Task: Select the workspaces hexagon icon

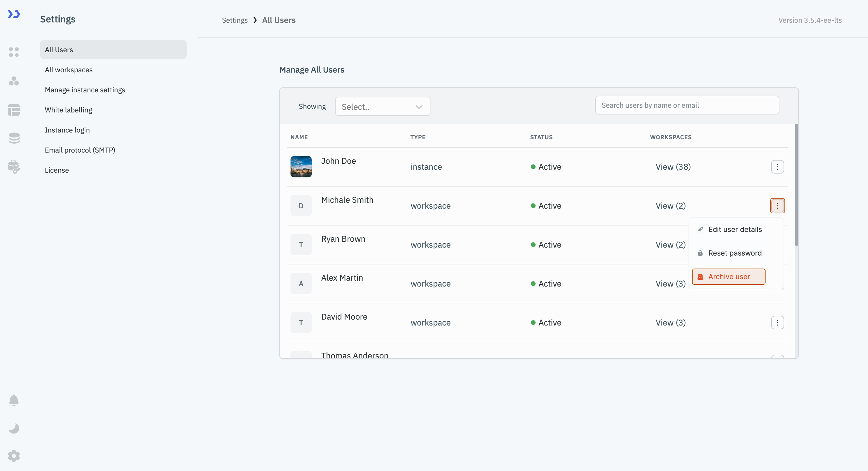Action: click(x=14, y=81)
